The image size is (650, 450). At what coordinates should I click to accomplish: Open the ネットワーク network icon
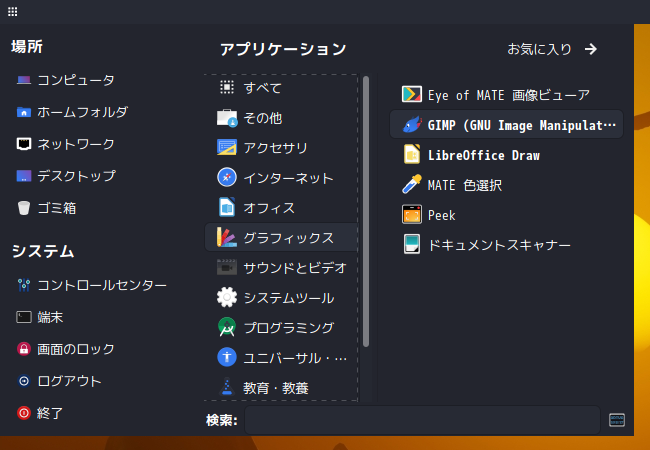[24, 144]
